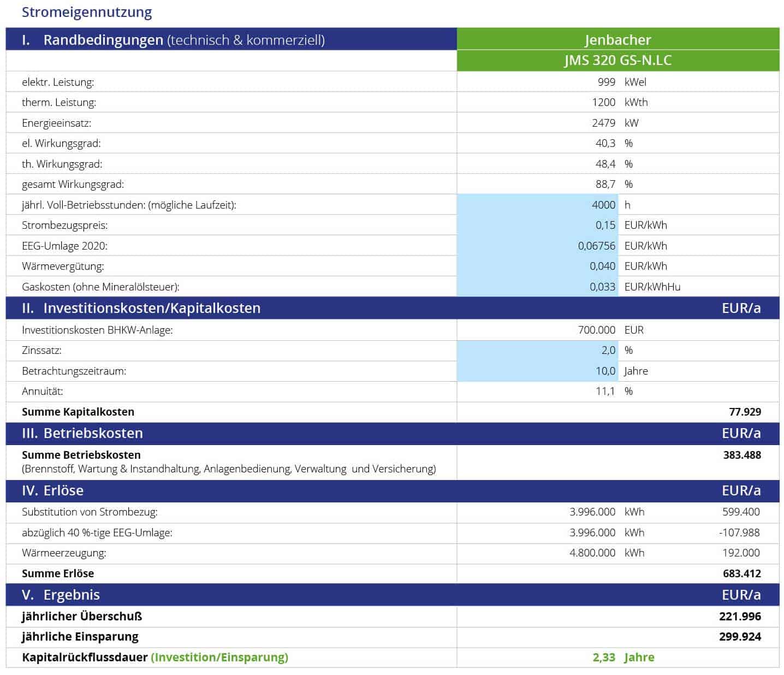This screenshot has width=784, height=675.
Task: Select the 221.996 annual surplus value
Action: point(740,617)
